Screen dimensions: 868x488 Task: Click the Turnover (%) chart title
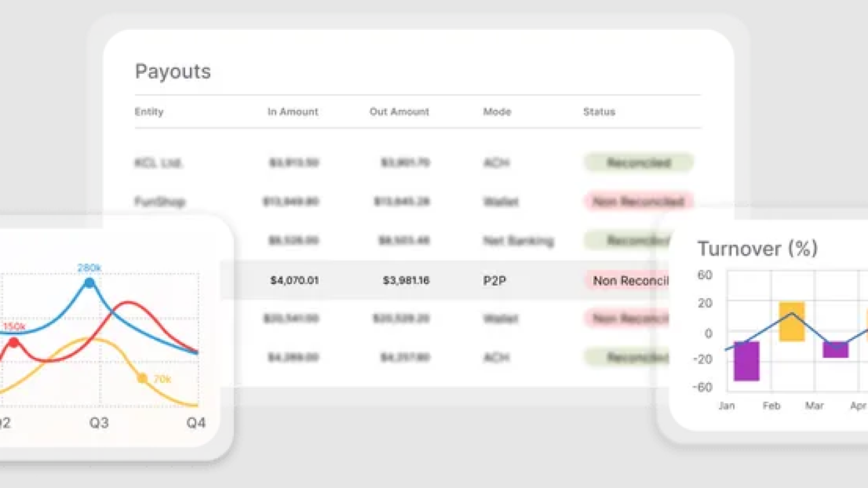(x=757, y=249)
